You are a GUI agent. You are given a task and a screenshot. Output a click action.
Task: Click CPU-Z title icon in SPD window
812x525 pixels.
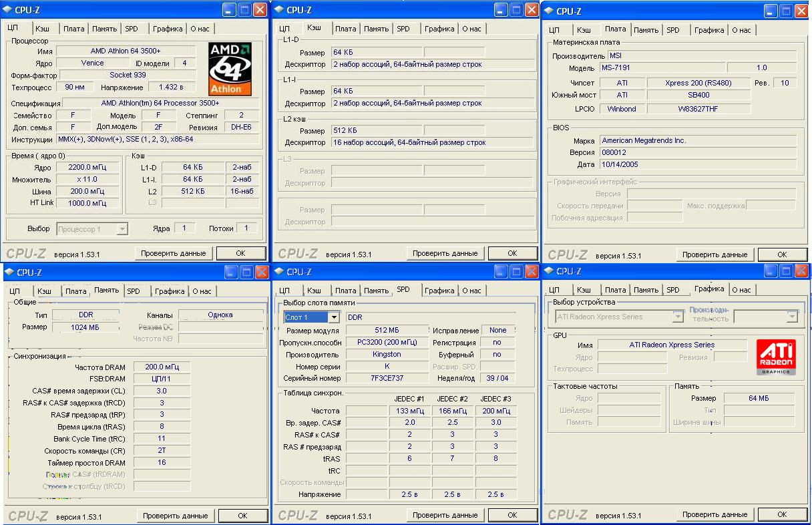[278, 273]
